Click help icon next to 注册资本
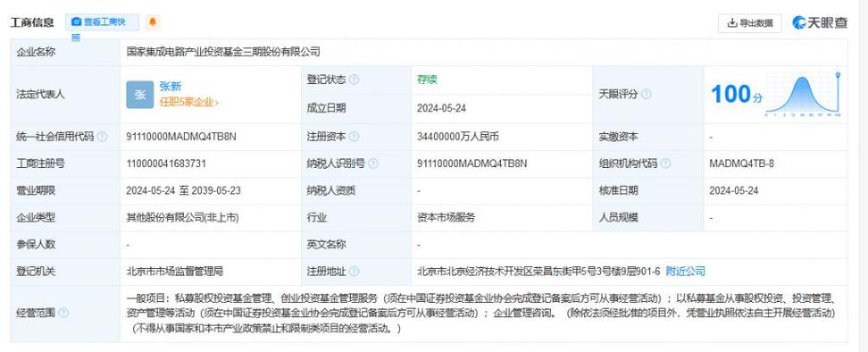 355,137
